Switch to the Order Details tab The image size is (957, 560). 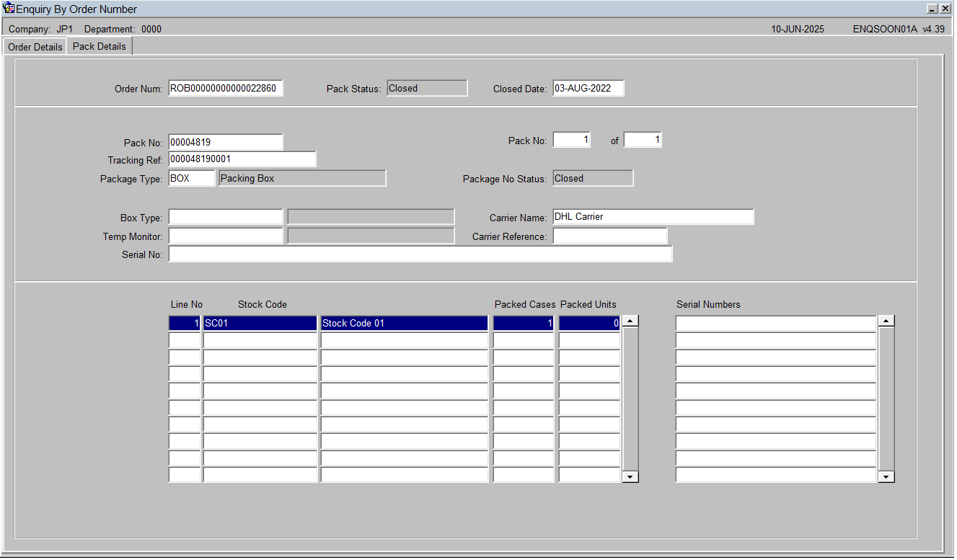(35, 47)
